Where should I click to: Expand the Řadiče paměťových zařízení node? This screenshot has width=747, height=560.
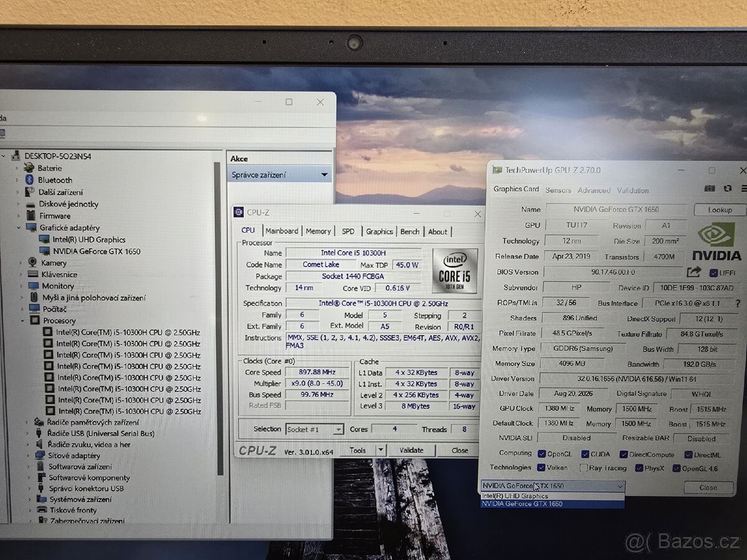[27, 422]
